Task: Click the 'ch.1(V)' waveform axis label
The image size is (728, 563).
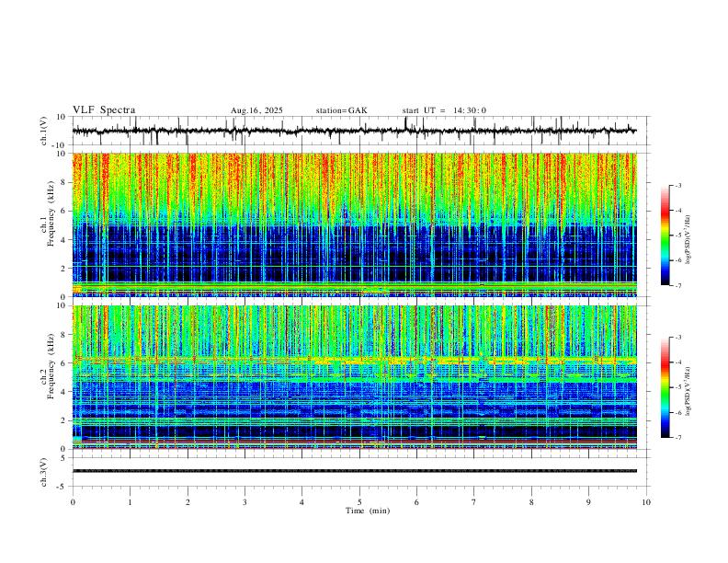Action: click(x=44, y=131)
